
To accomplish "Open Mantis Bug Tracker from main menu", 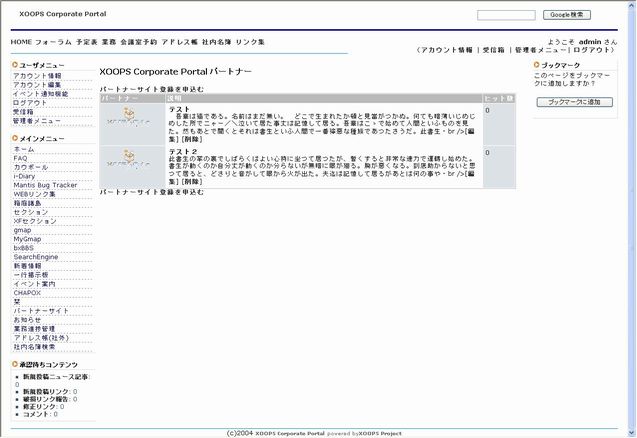I will click(x=45, y=185).
